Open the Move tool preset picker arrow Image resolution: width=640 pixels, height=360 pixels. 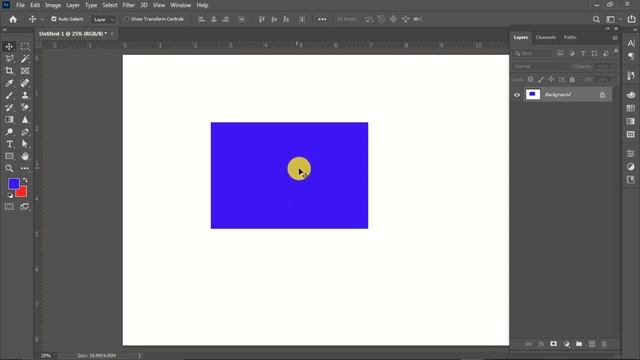pos(42,19)
